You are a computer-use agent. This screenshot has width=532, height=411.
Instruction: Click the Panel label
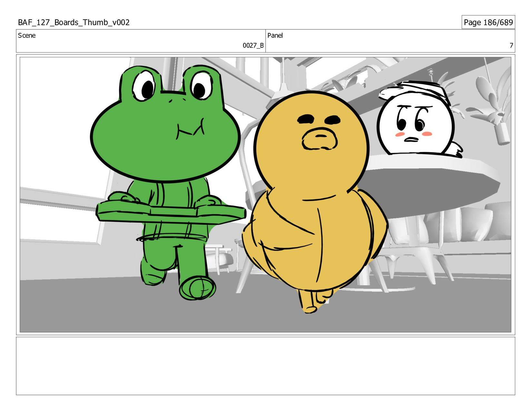click(275, 35)
